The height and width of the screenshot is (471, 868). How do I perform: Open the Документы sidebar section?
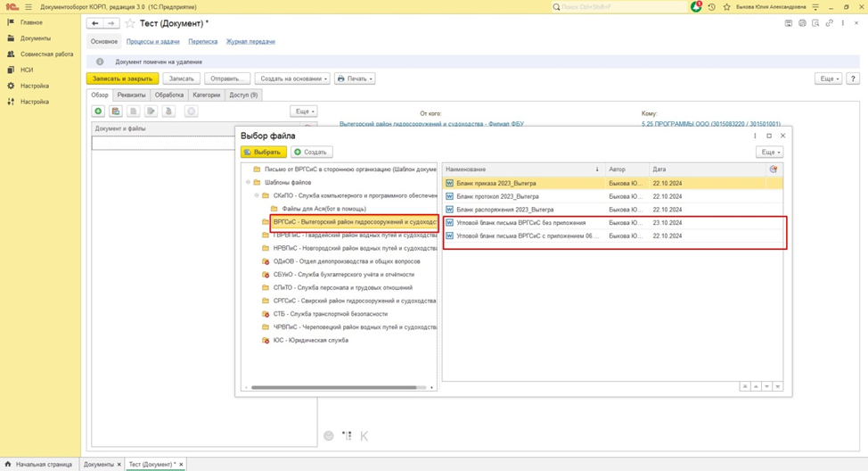(x=36, y=38)
